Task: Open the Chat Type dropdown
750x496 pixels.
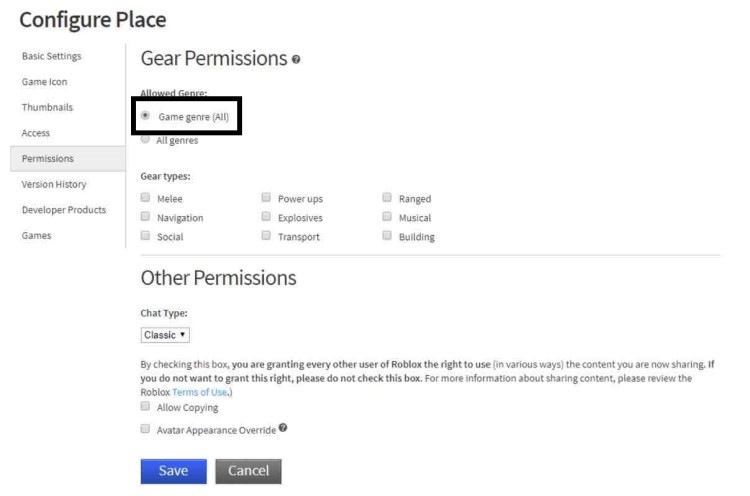Action: [165, 335]
